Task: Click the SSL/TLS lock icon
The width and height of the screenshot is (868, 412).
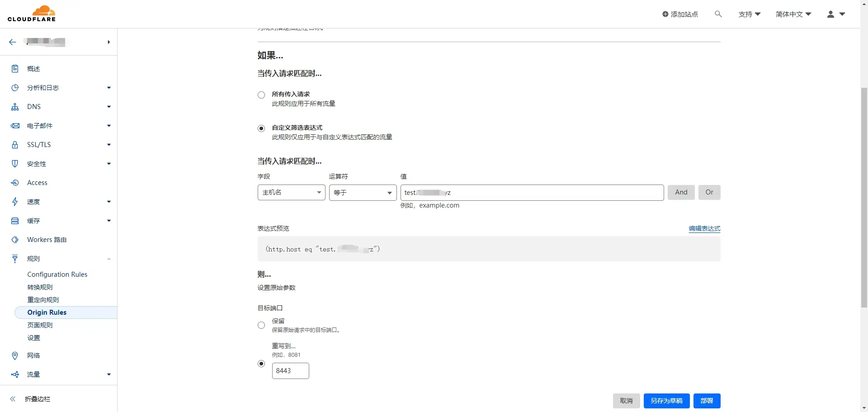Action: pyautogui.click(x=15, y=145)
